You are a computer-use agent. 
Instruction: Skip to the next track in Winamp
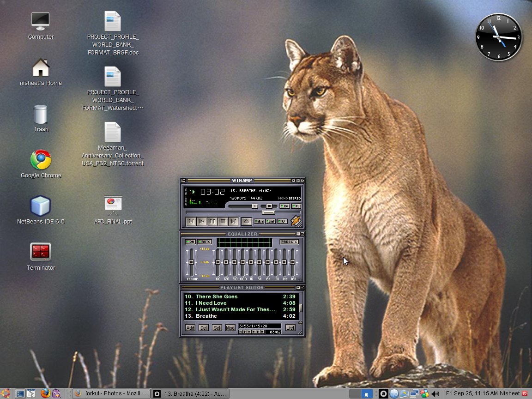point(233,222)
